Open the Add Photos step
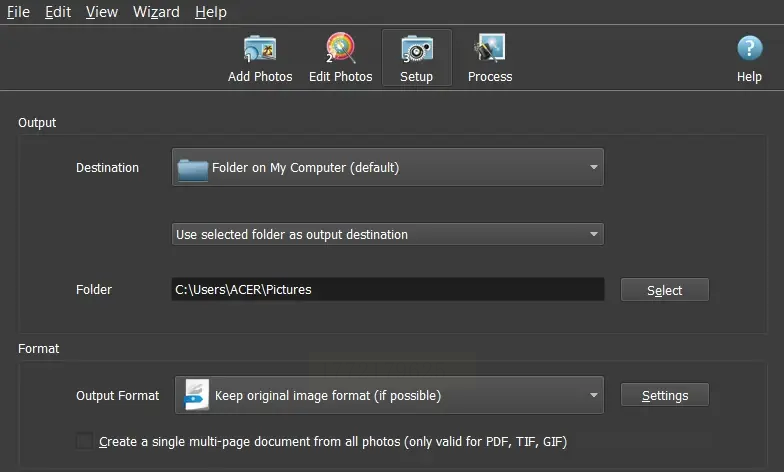 pos(260,58)
